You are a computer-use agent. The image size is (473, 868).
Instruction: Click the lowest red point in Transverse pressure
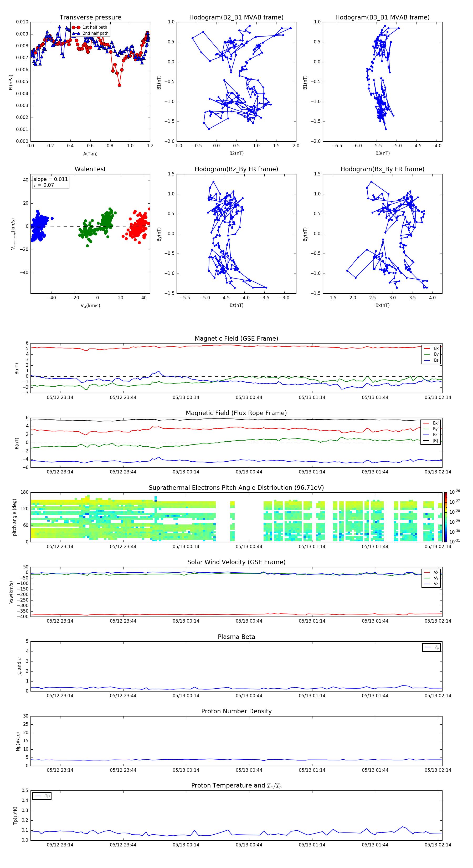click(x=119, y=85)
